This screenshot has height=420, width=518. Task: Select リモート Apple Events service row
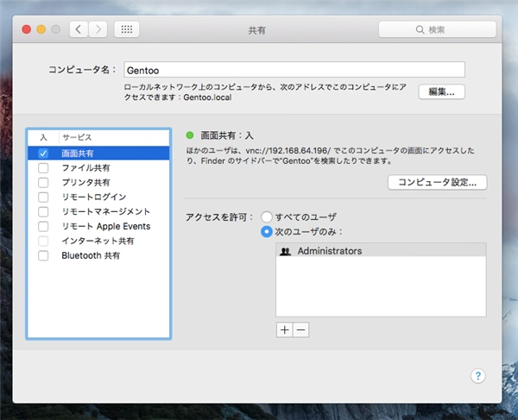click(105, 226)
